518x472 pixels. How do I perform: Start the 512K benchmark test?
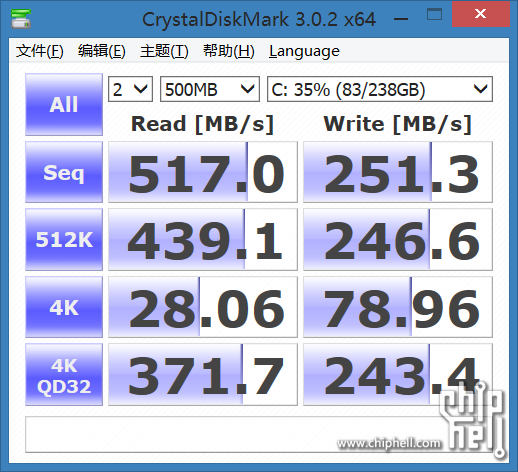pos(64,239)
